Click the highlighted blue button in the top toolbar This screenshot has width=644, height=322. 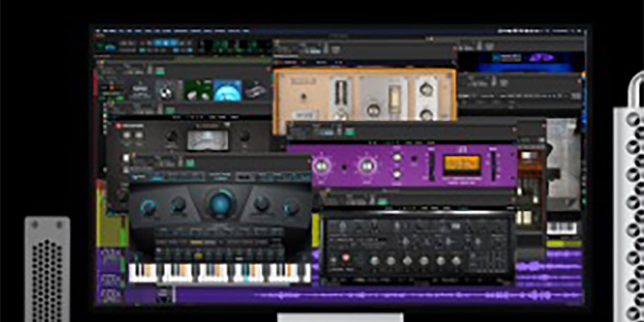[166, 43]
